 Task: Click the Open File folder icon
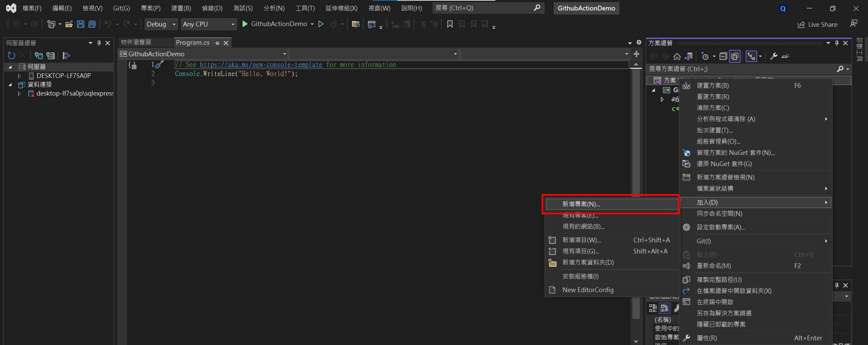[69, 24]
